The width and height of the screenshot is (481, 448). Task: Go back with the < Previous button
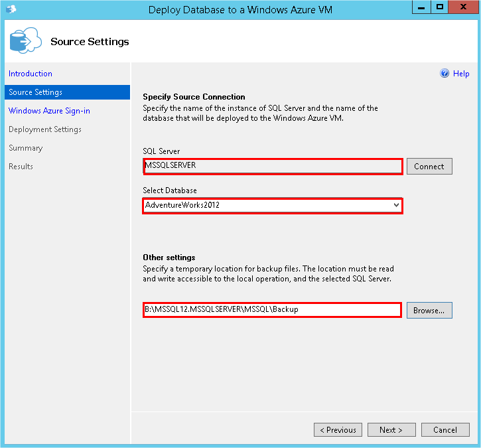click(x=338, y=429)
